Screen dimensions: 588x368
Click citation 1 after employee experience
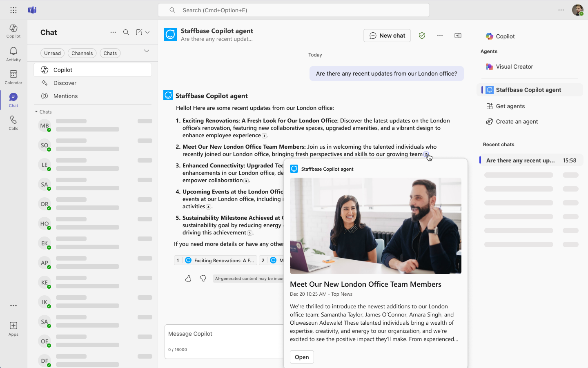264,136
